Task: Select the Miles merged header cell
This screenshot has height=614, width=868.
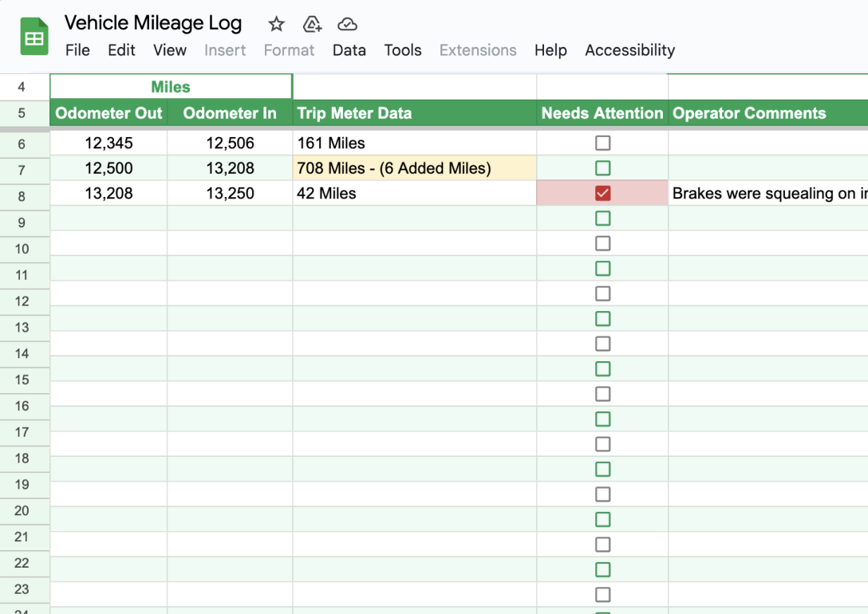Action: point(171,87)
